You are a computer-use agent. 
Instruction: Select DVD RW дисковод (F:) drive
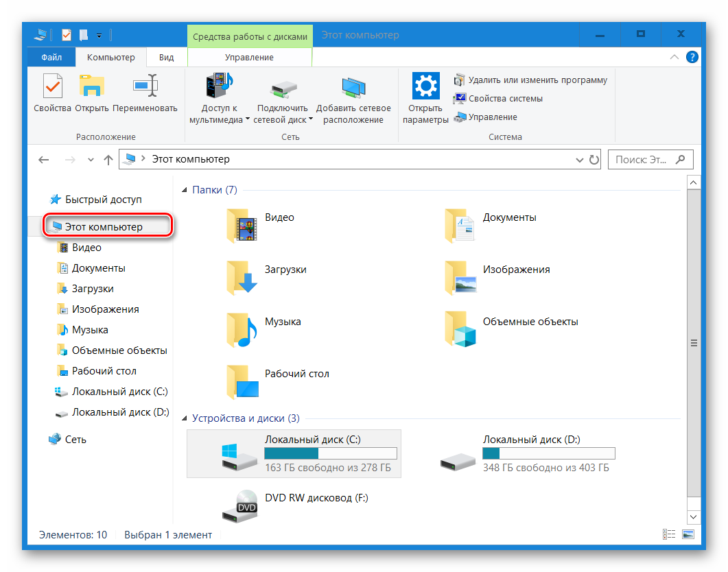point(295,505)
